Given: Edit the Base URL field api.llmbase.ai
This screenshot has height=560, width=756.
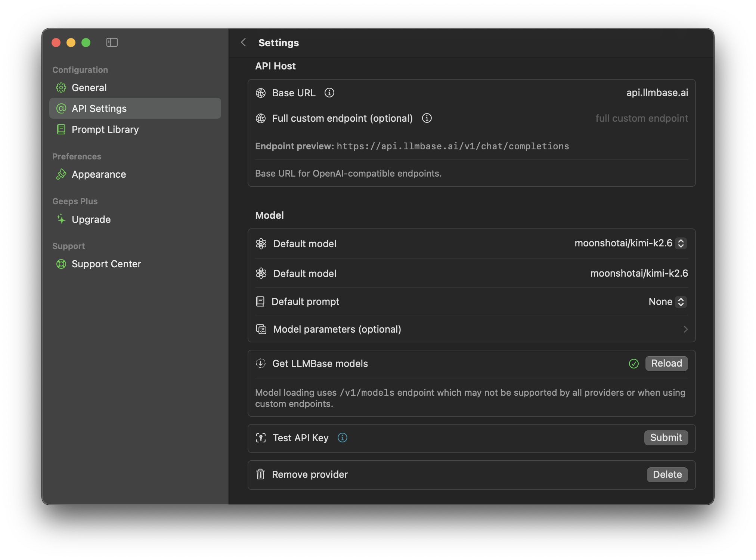Looking at the screenshot, I should click(657, 93).
